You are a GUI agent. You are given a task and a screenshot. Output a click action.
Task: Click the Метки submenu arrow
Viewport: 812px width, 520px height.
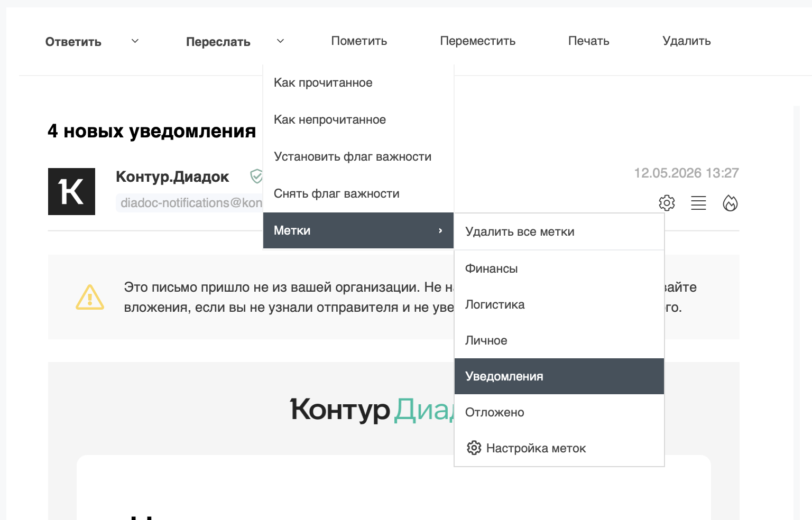pyautogui.click(x=440, y=230)
